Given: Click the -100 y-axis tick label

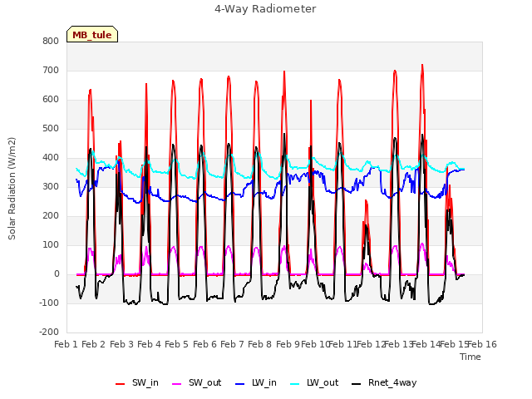Looking at the screenshot, I should [x=49, y=303].
